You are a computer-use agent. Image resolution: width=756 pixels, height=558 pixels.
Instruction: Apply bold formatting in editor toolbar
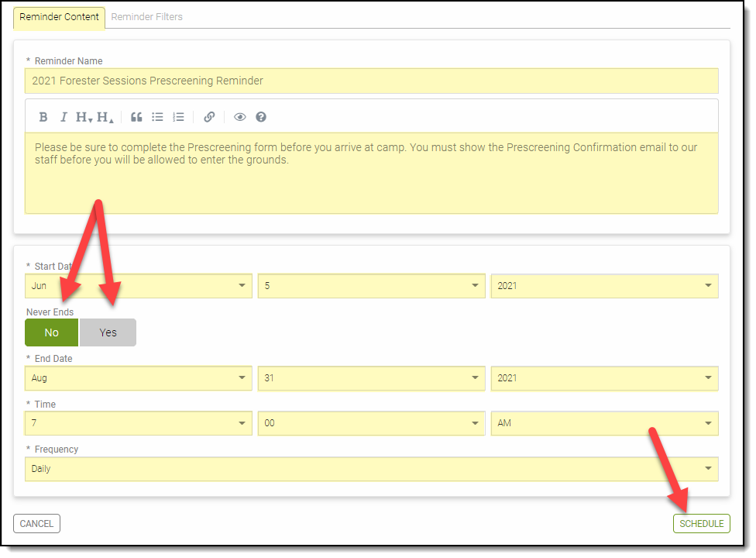click(x=43, y=117)
